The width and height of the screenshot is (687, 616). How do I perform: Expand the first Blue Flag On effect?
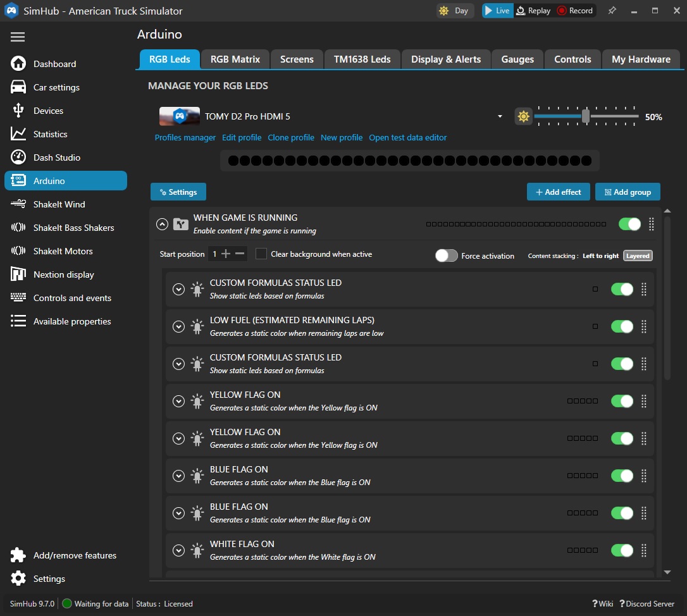pos(179,476)
